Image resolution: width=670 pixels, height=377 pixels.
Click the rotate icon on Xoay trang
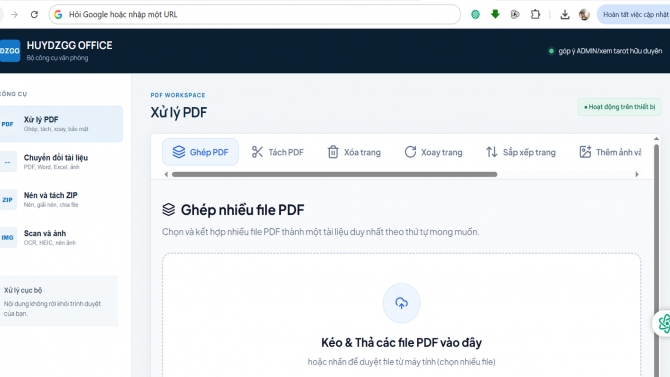tap(410, 152)
